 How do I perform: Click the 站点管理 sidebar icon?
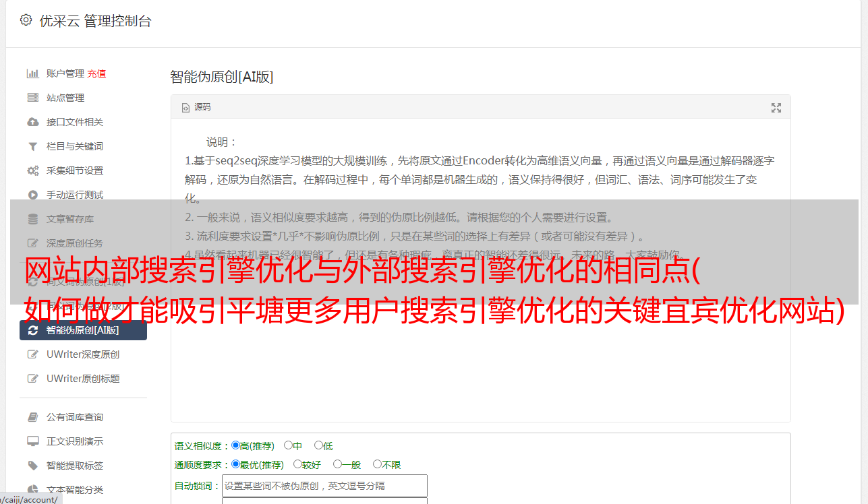coord(32,98)
